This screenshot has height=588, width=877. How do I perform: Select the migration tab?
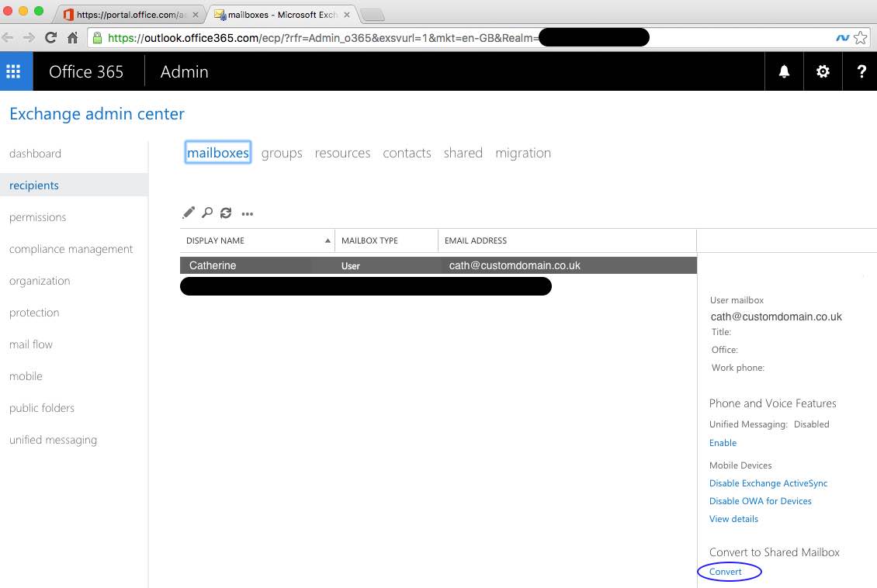pos(523,153)
